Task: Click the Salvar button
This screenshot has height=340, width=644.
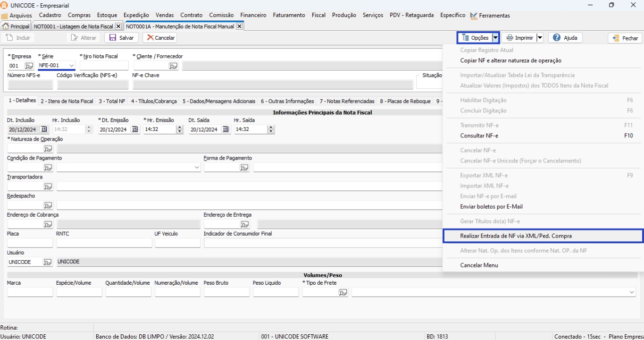Action: [121, 38]
